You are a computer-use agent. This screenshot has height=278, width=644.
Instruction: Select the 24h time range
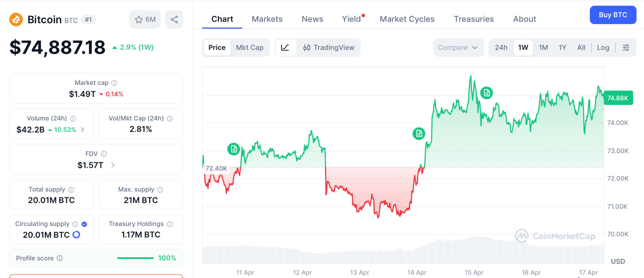click(501, 47)
